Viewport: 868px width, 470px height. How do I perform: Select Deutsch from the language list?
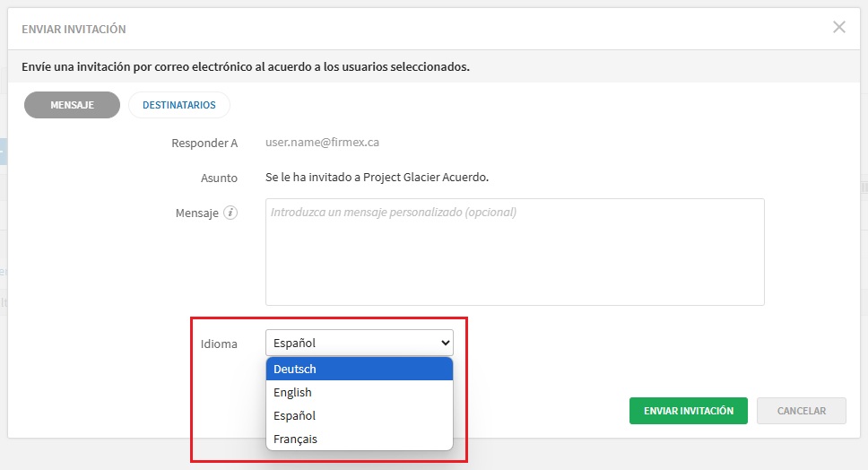pos(360,369)
